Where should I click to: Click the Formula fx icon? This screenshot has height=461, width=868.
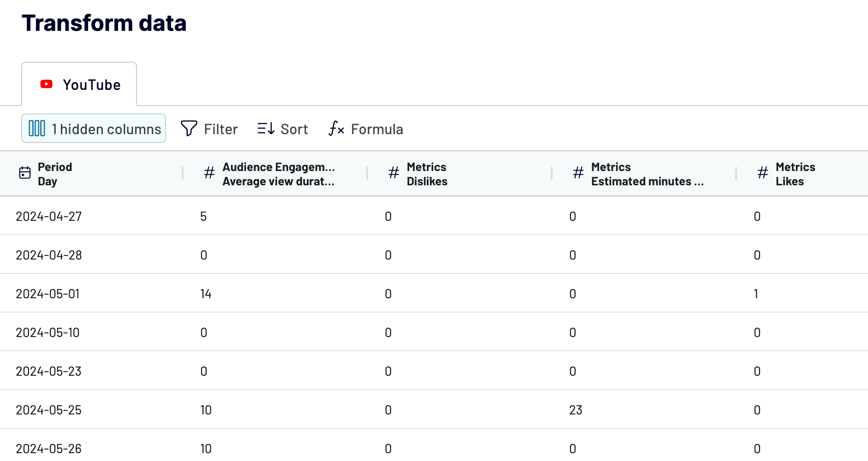(x=336, y=129)
